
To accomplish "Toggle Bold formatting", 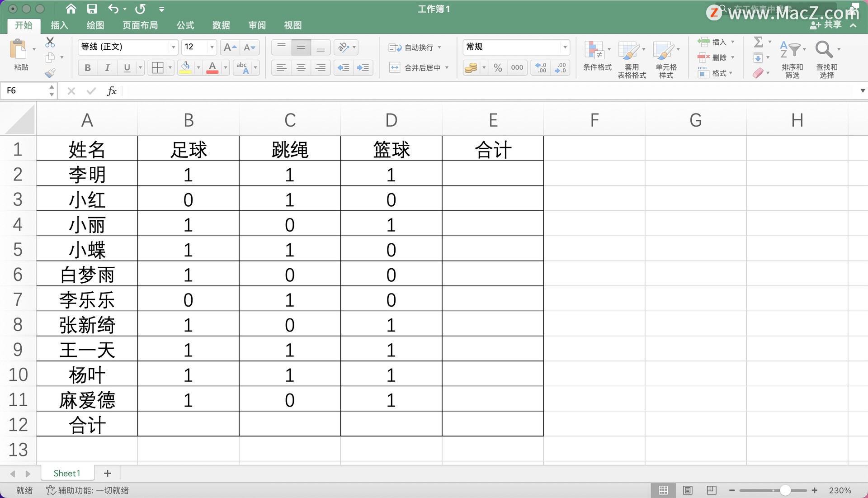I will coord(88,68).
